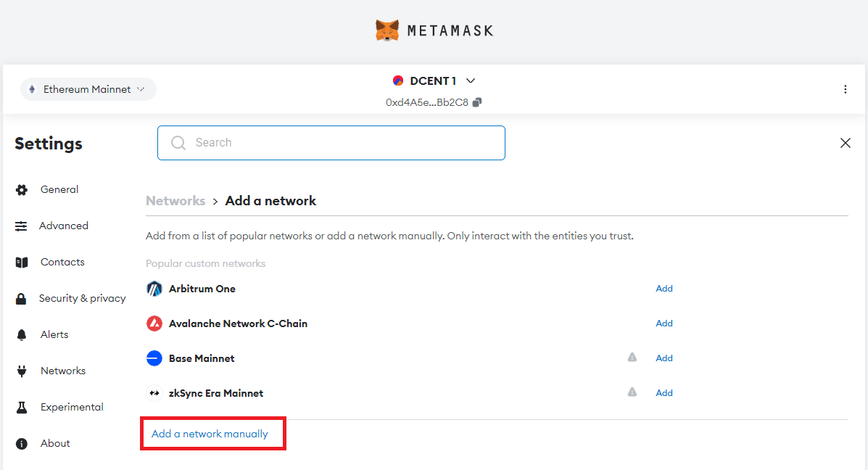868x470 pixels.
Task: Click the Networks plug icon
Action: (x=22, y=371)
